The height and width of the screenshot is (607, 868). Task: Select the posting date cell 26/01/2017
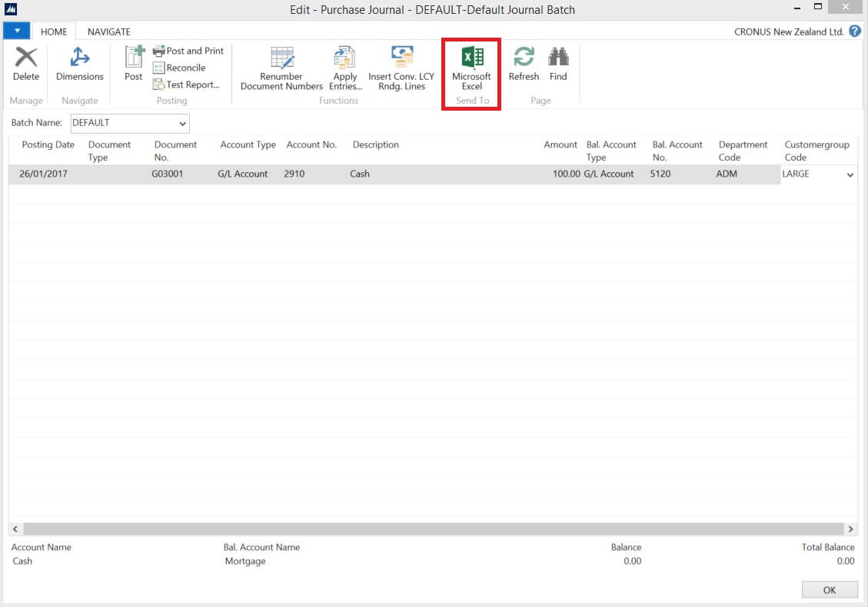[43, 174]
